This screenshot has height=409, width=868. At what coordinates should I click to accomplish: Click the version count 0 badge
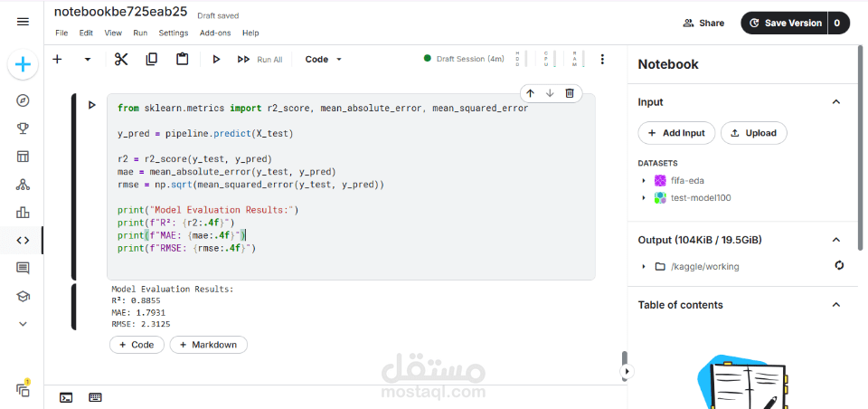(x=838, y=23)
